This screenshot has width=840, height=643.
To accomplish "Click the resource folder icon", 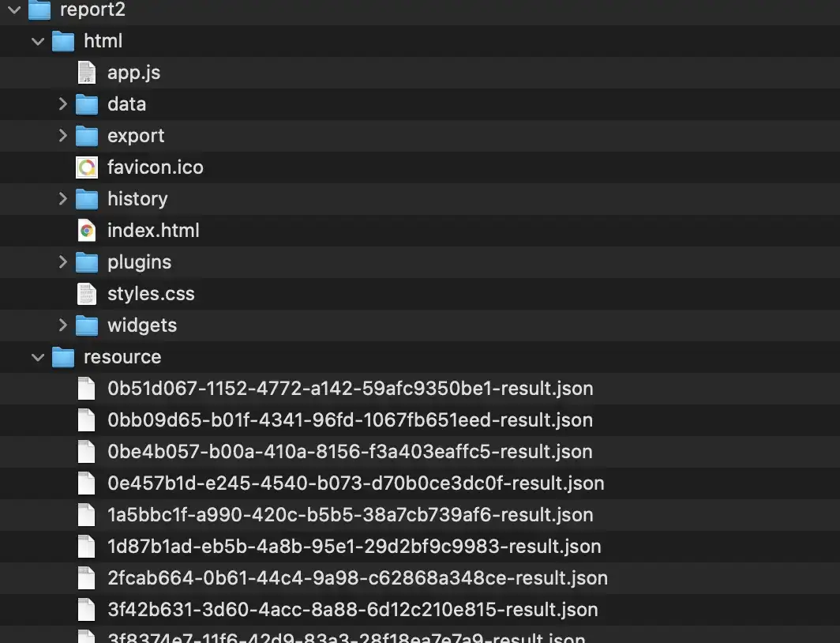I will click(63, 357).
